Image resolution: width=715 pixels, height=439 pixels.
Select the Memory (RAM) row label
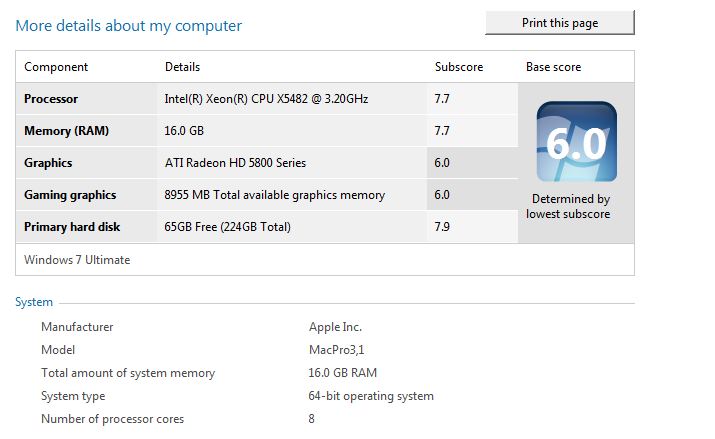coord(67,131)
